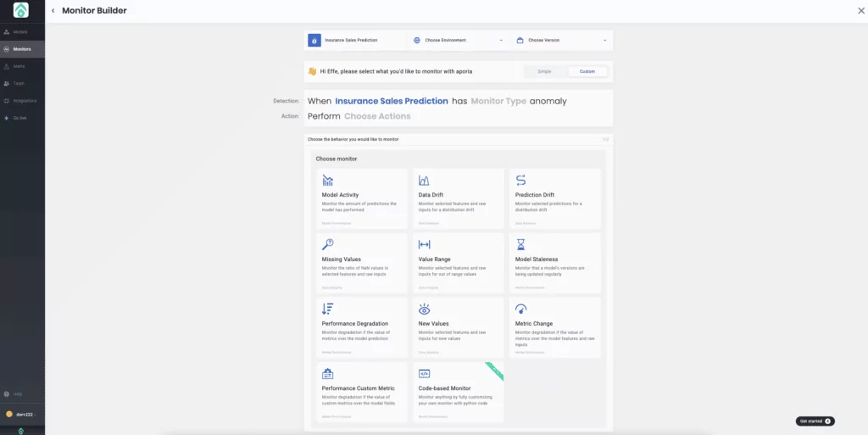Click the small Aporia icon at sidebar bottom

21,431
